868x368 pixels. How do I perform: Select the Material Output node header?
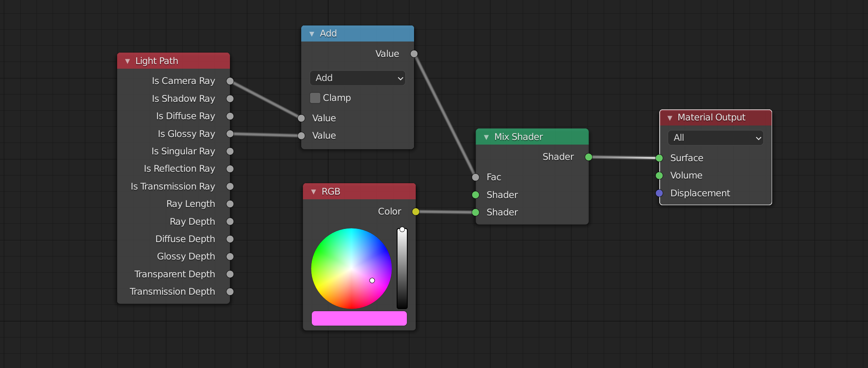coord(716,117)
